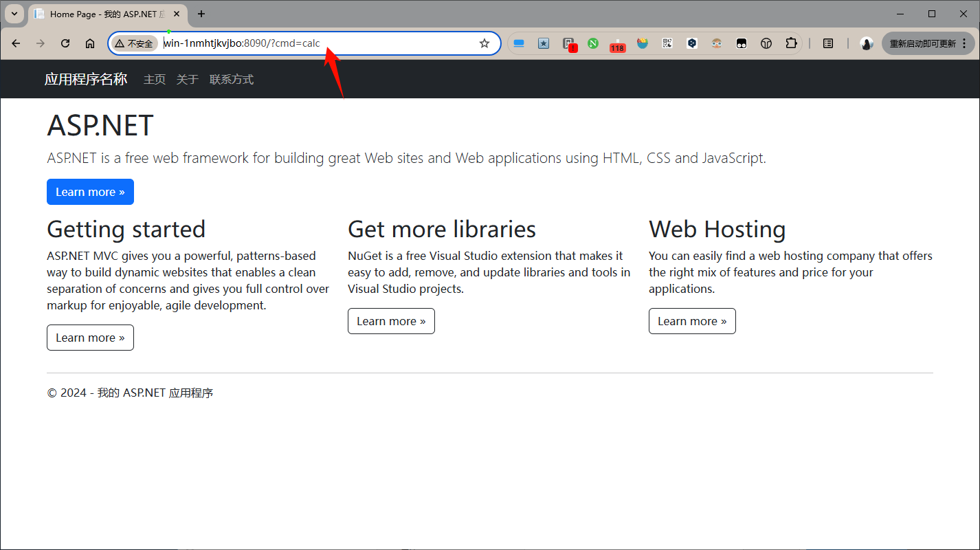
Task: Open the QR code extension
Action: [667, 43]
